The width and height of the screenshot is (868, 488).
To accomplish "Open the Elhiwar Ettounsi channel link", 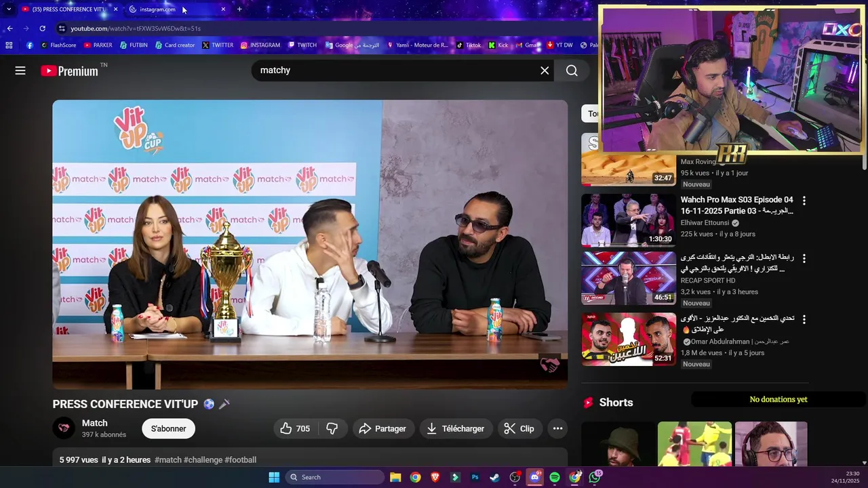I will point(705,222).
